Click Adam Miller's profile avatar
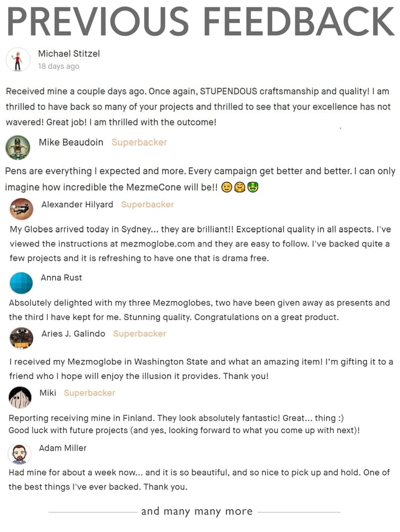Viewport: 400px width, 532px height. click(x=19, y=454)
